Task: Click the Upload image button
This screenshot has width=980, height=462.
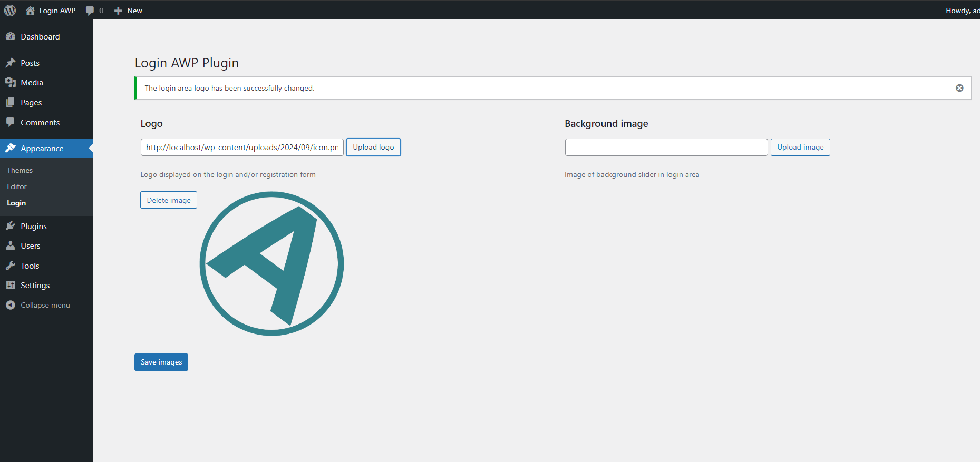Action: [x=800, y=147]
